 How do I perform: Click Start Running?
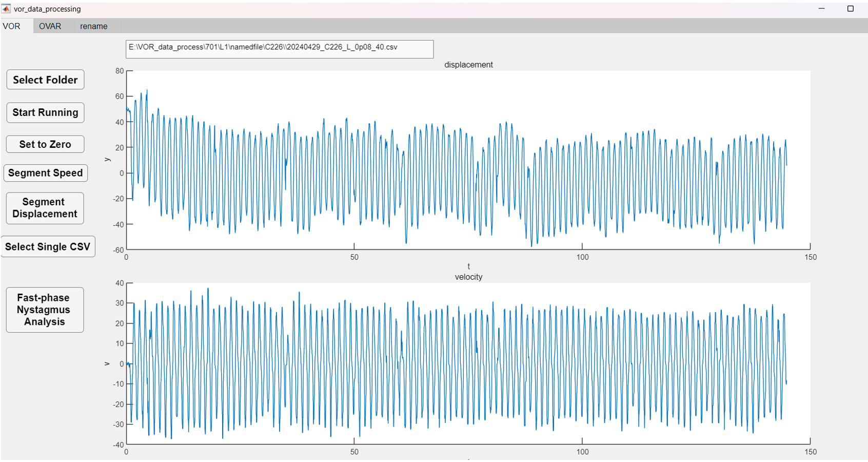[45, 112]
